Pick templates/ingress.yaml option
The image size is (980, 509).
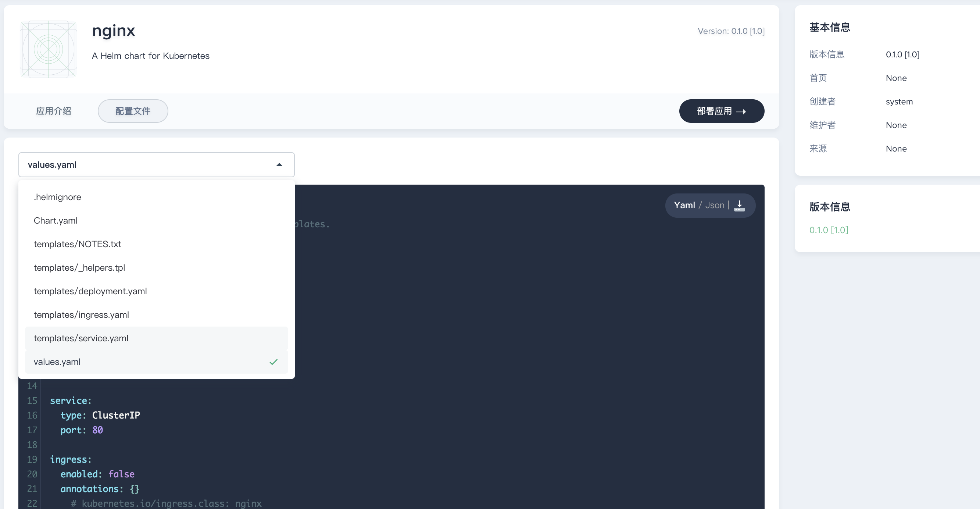coord(81,315)
